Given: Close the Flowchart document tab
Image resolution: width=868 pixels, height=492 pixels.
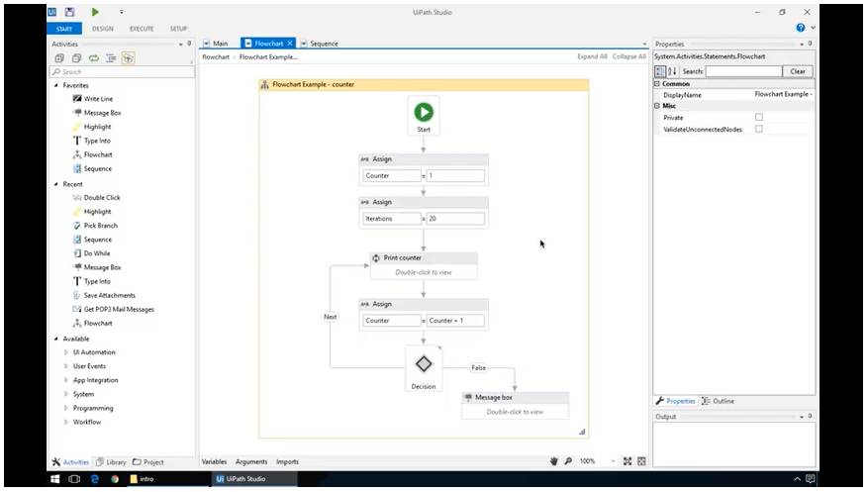Looking at the screenshot, I should click(x=290, y=44).
